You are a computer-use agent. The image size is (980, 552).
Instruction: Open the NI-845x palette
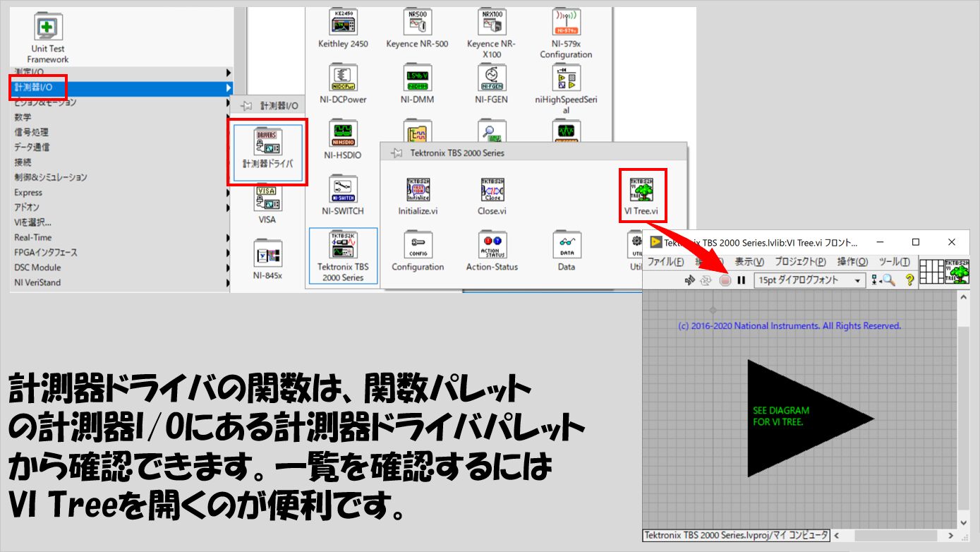pyautogui.click(x=267, y=260)
